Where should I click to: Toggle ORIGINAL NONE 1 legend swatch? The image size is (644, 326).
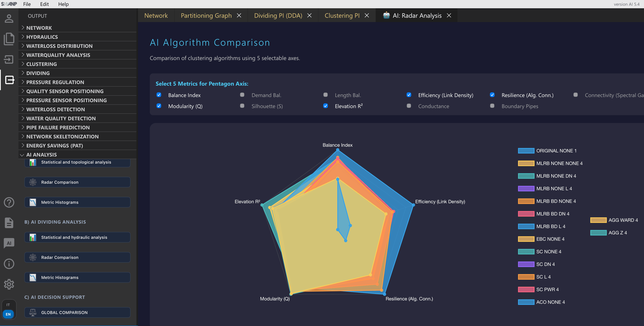526,151
